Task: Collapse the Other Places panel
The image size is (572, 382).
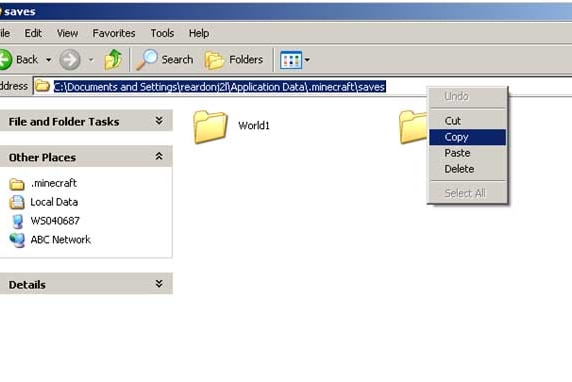Action: (159, 156)
